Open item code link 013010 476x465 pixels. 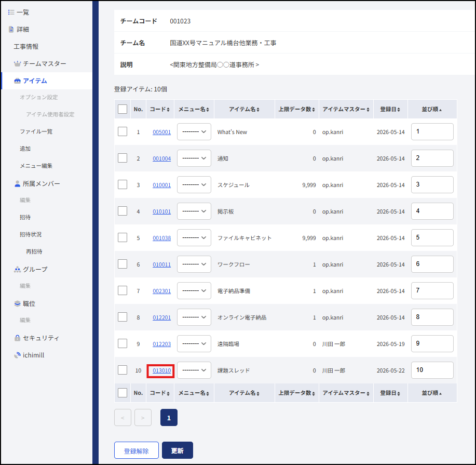coord(161,370)
